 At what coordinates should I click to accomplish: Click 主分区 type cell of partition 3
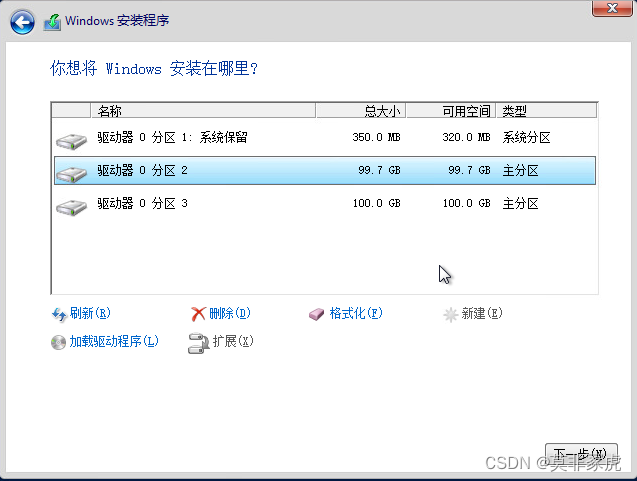coord(520,204)
